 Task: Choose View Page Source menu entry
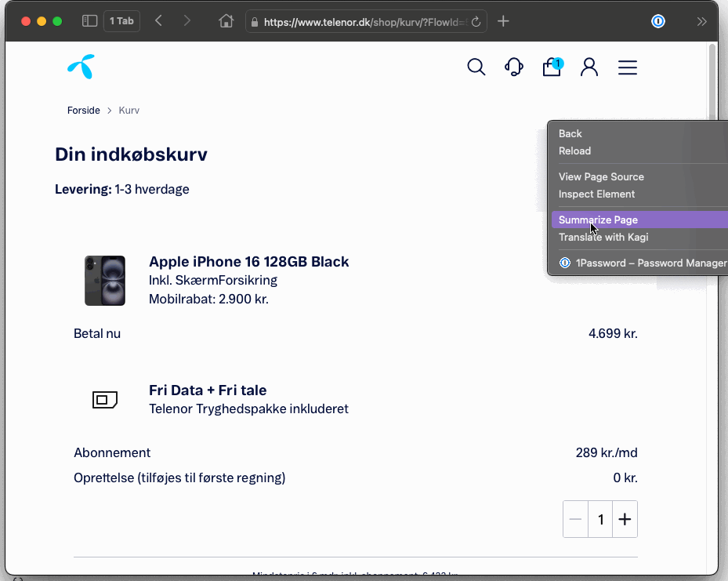coord(601,177)
